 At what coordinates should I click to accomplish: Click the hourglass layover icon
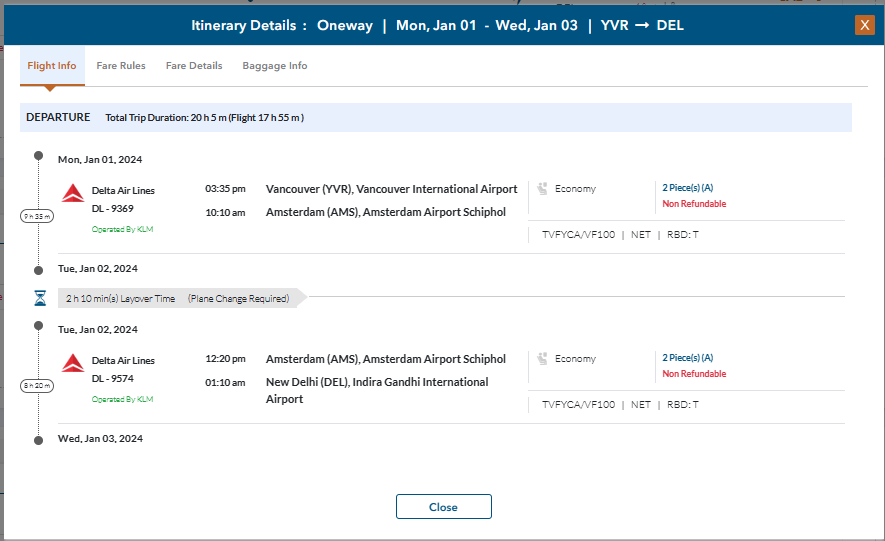point(39,298)
